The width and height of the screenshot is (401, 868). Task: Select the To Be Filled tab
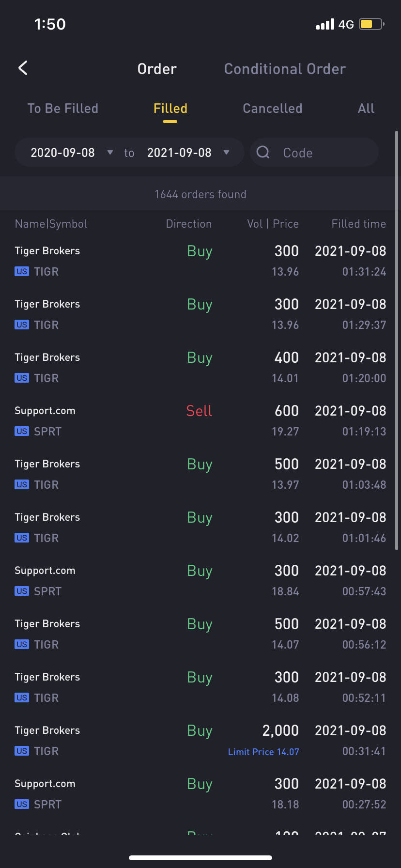pyautogui.click(x=63, y=108)
